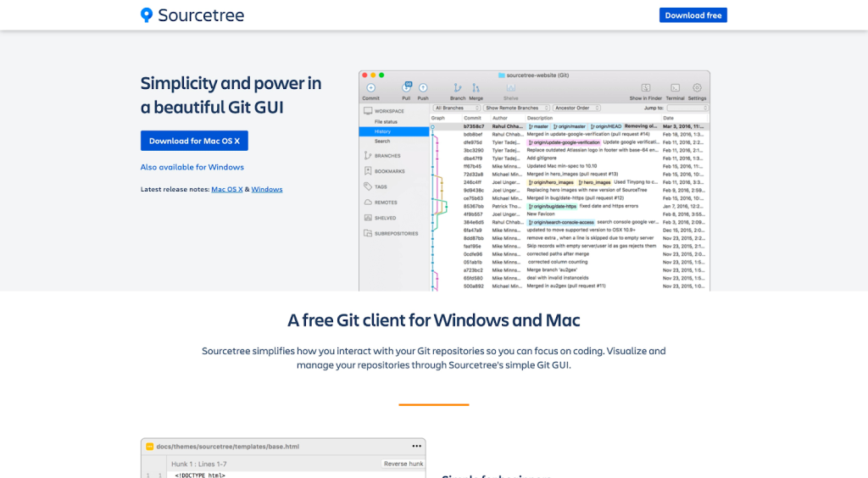This screenshot has width=868, height=478.
Task: Click the Sourcetree logo in header
Action: (x=192, y=15)
